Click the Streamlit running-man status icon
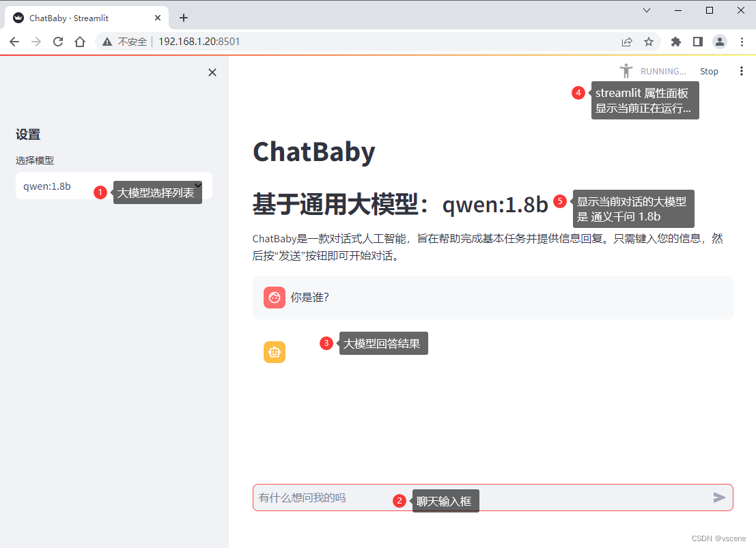The width and height of the screenshot is (756, 548). tap(626, 71)
